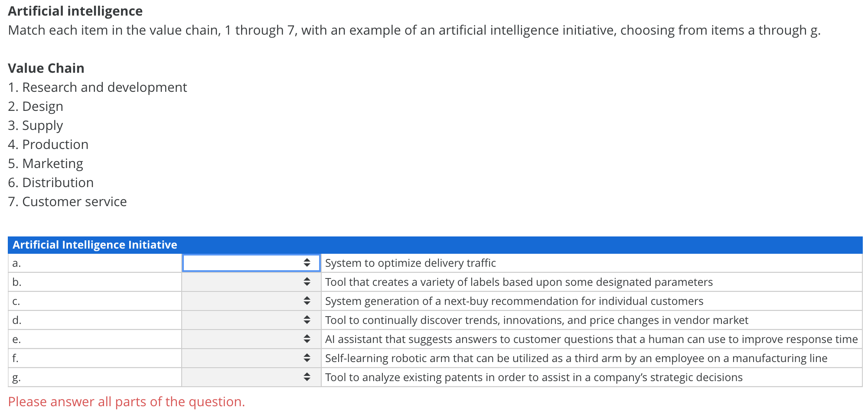Click the selector arrows beside the AI assistant row
868x414 pixels.
click(307, 339)
